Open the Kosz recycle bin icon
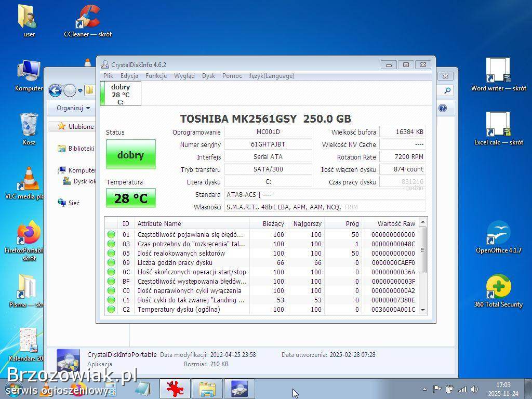This screenshot has width=532, height=399. click(x=29, y=126)
